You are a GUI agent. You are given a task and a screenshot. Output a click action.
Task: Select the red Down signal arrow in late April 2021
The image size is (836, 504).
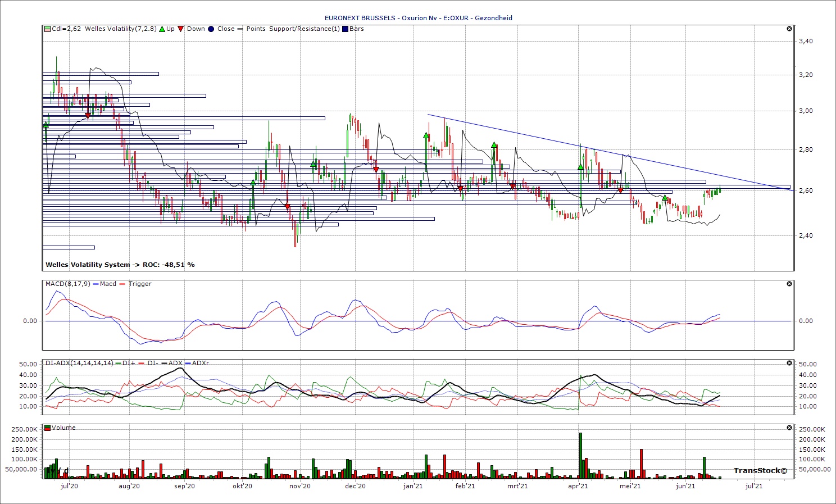[620, 191]
